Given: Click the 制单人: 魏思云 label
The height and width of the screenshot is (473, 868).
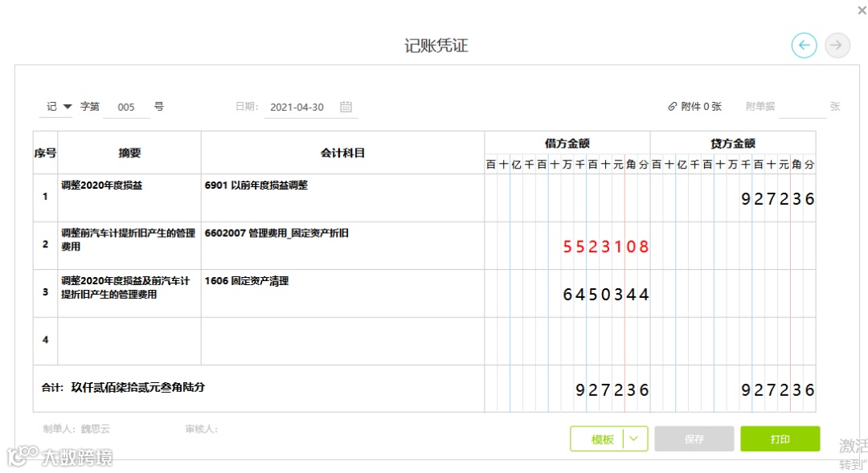Looking at the screenshot, I should (x=76, y=429).
